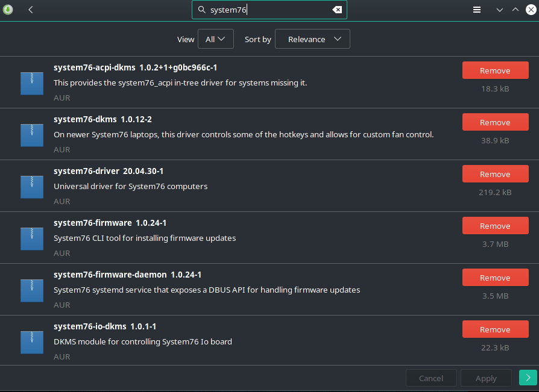Click the system76-firmware package icon
Viewport: 539px width, 392px height.
tap(32, 238)
